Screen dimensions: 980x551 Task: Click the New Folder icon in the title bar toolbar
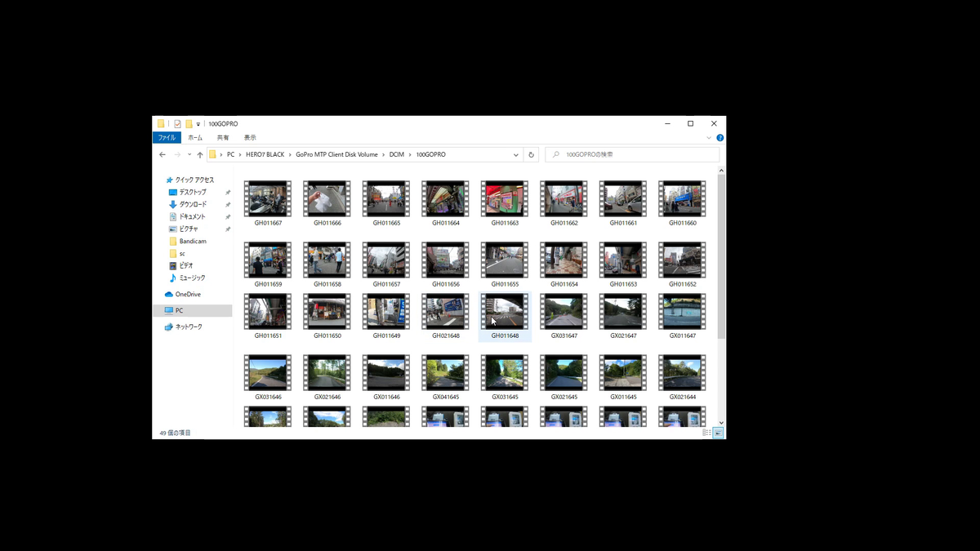pos(189,124)
